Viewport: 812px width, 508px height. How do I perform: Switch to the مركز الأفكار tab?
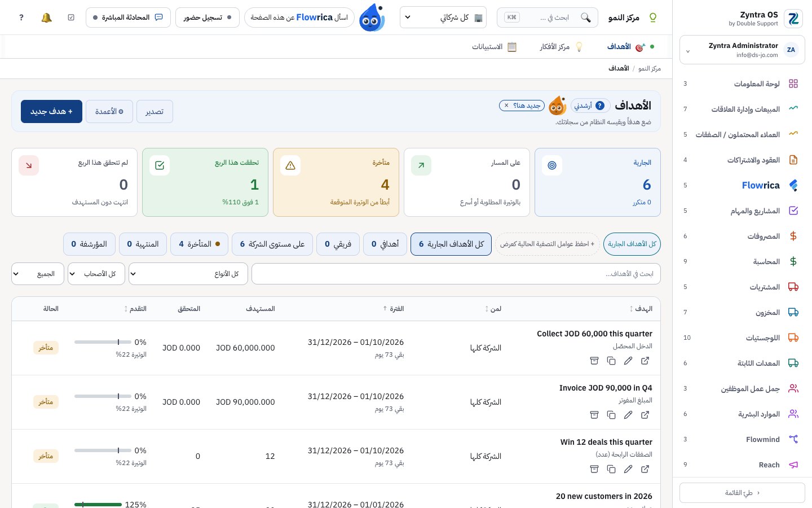tap(561, 47)
